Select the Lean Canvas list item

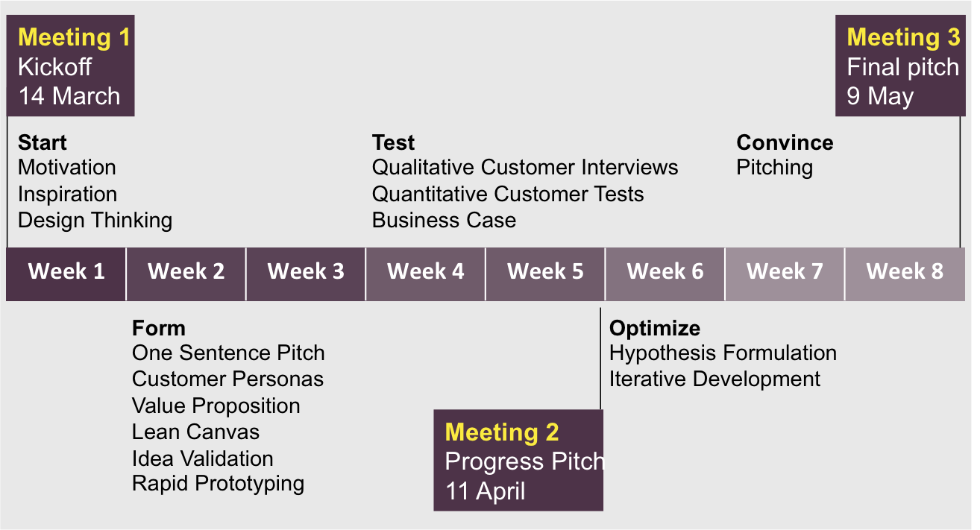[195, 432]
